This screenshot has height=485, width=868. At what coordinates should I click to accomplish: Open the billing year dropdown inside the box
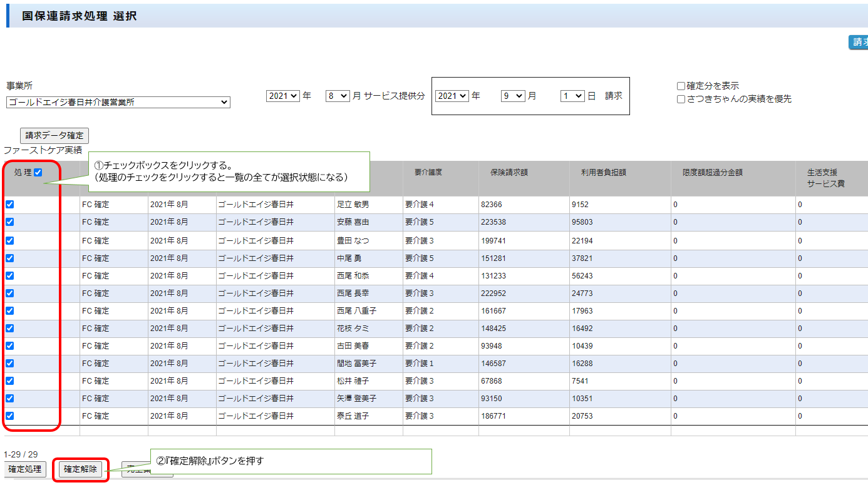click(x=452, y=96)
